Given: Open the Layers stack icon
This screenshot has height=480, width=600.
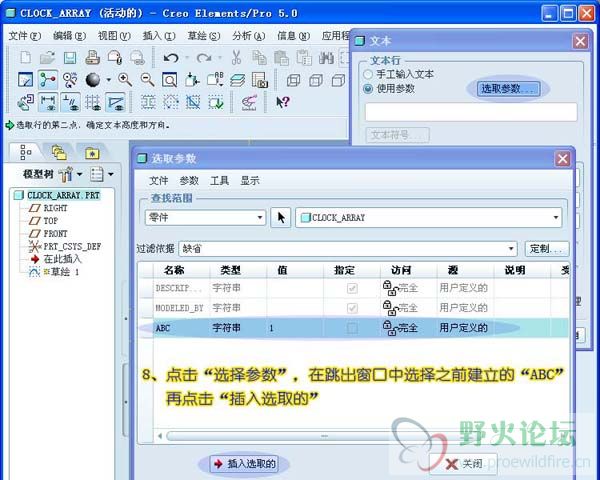Looking at the screenshot, I should coord(237,80).
